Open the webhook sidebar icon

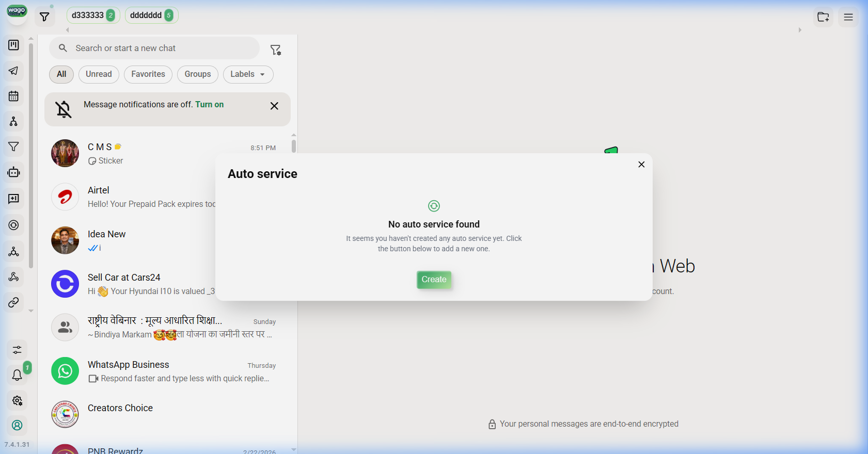[14, 277]
